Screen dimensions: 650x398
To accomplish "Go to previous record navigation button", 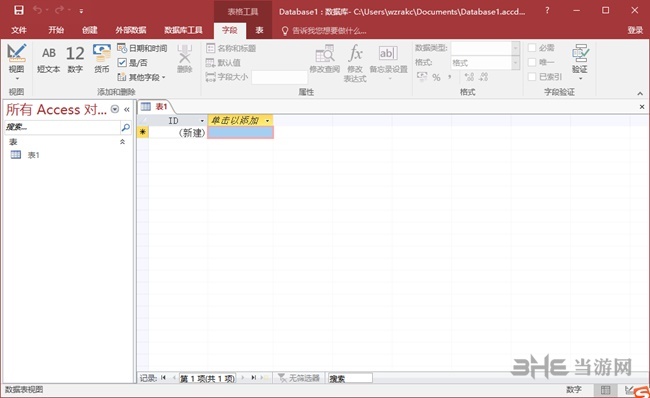I will pyautogui.click(x=173, y=378).
